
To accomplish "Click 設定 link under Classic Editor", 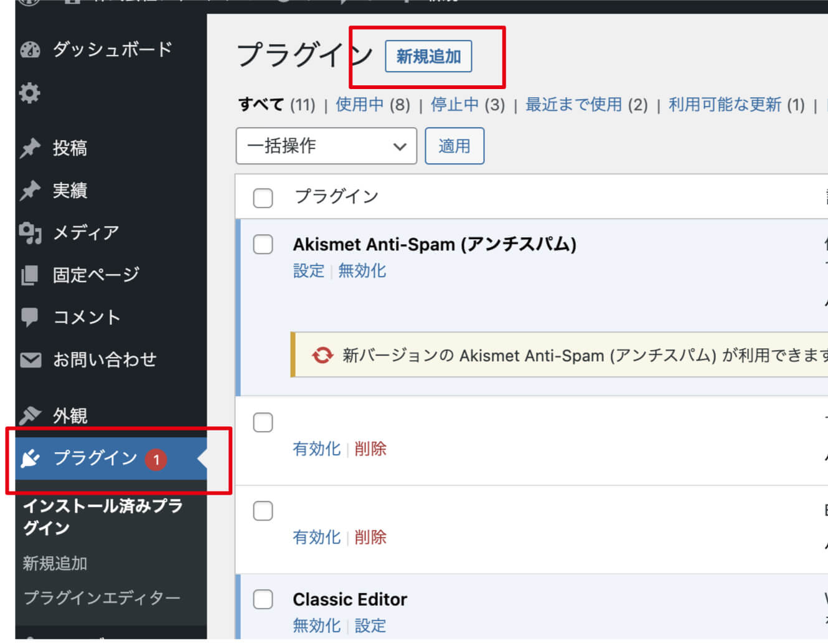I will (x=370, y=626).
